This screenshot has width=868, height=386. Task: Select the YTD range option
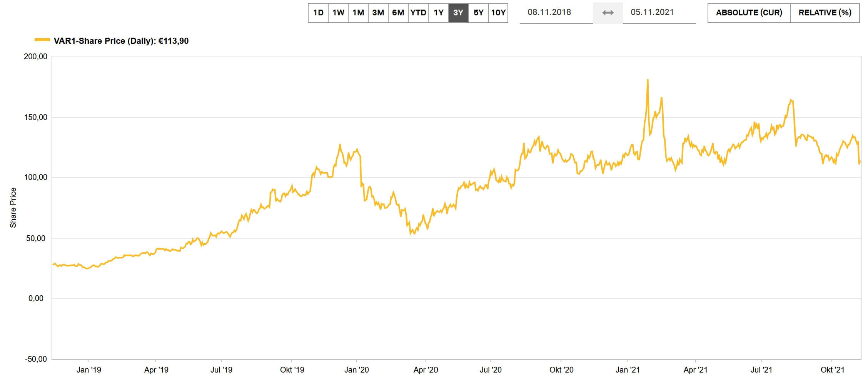coord(418,12)
